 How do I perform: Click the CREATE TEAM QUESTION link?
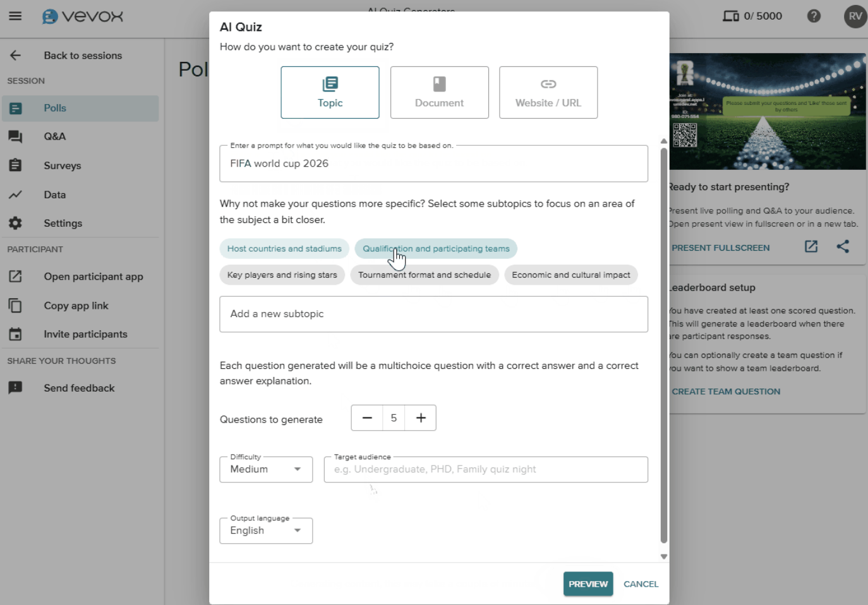[725, 391]
